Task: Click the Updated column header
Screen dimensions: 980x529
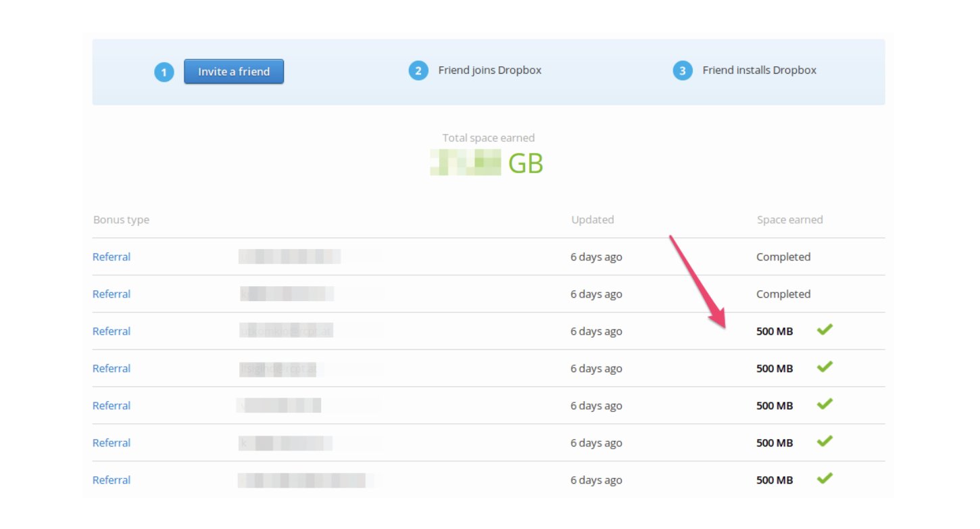Action: 593,220
